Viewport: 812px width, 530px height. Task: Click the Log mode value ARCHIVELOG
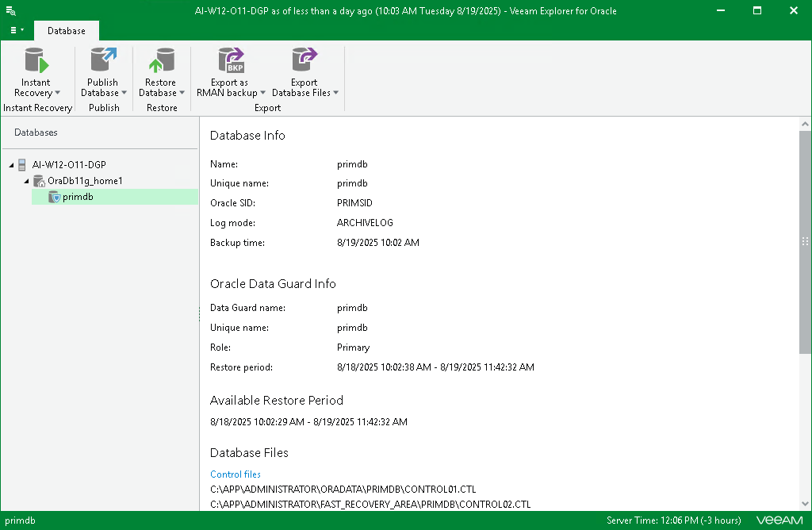pos(365,223)
